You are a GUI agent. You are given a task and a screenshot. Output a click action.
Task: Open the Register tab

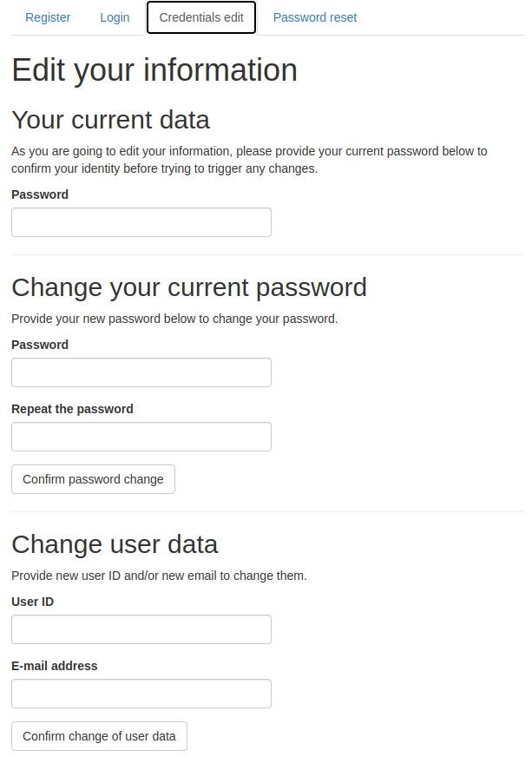[x=48, y=17]
